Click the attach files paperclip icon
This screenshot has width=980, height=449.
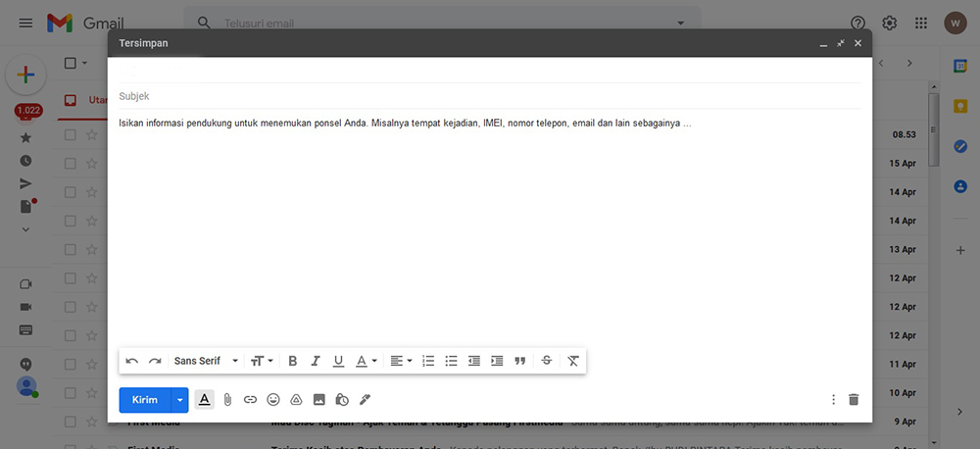click(227, 400)
